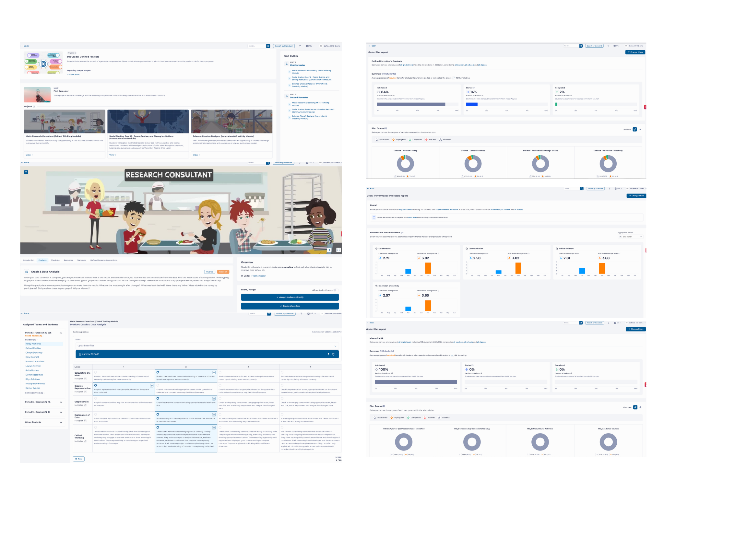The height and width of the screenshot is (560, 747).
Task: Click the search magnifier in the top projects header
Action: [268, 46]
